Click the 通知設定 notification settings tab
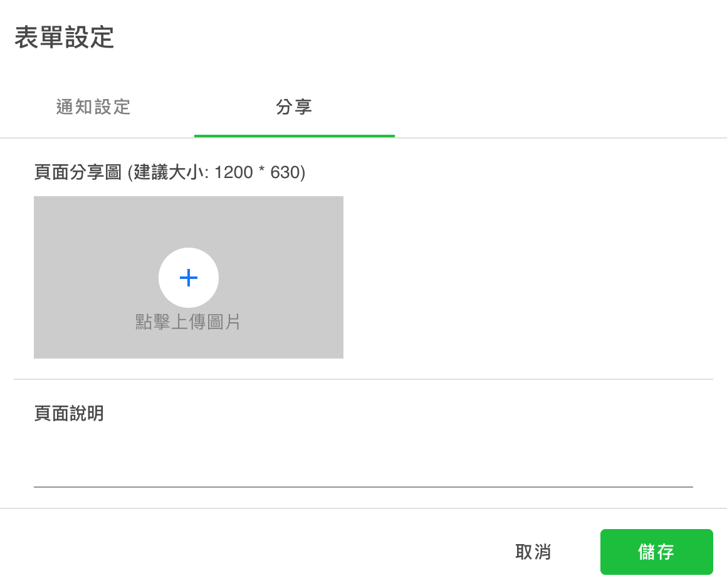Image resolution: width=727 pixels, height=588 pixels. tap(92, 107)
